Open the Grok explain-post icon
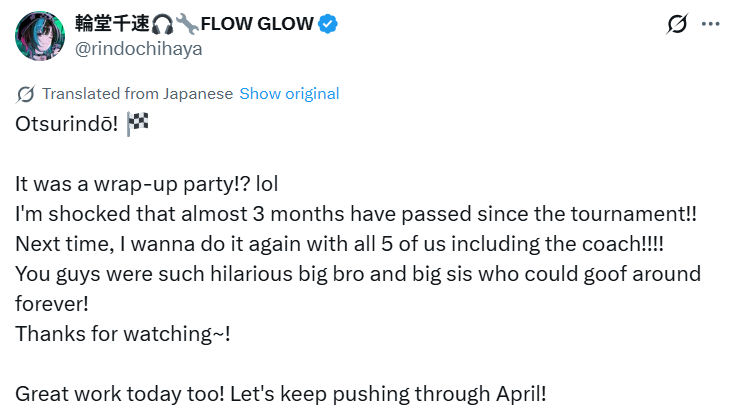Image resolution: width=738 pixels, height=415 pixels. pos(677,24)
